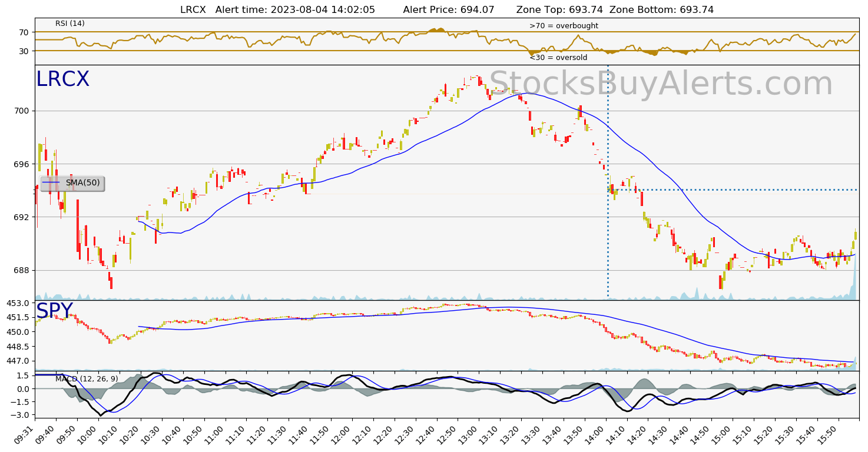Click the Zone Bottom: 693.74 text

(x=661, y=9)
